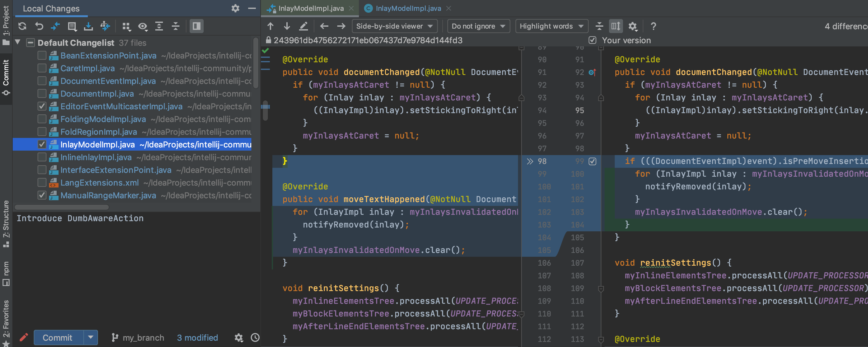Show commit message history clock icon
The width and height of the screenshot is (868, 347).
(255, 337)
